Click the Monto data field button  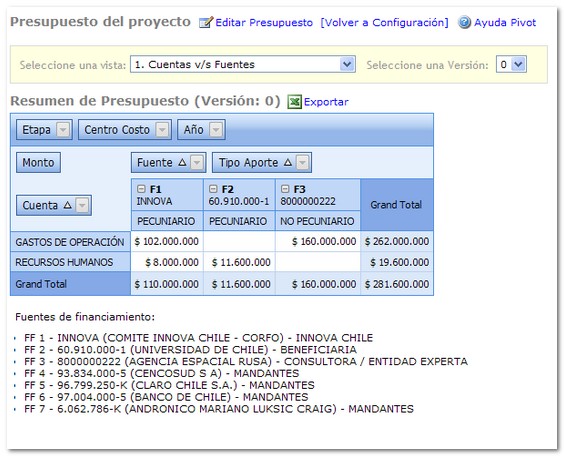click(38, 163)
